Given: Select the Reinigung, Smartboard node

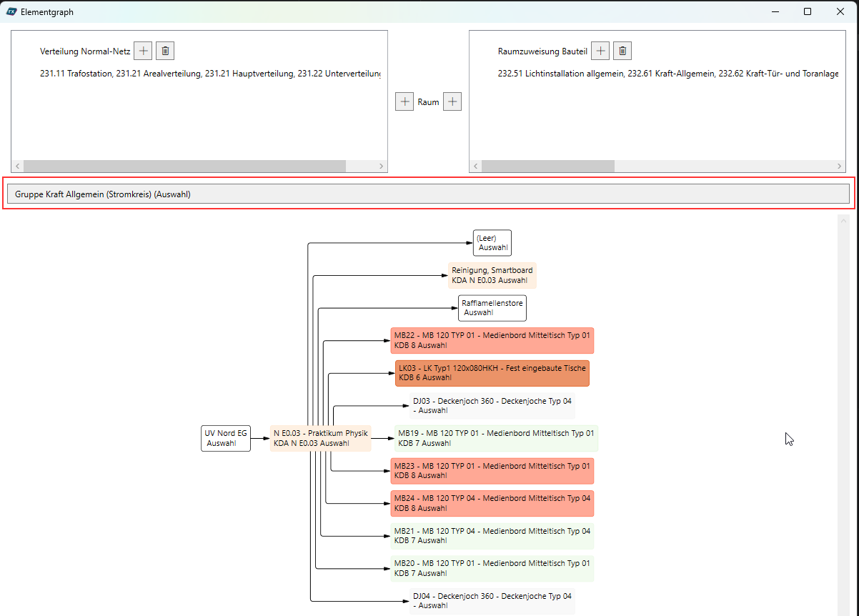Looking at the screenshot, I should [x=492, y=275].
